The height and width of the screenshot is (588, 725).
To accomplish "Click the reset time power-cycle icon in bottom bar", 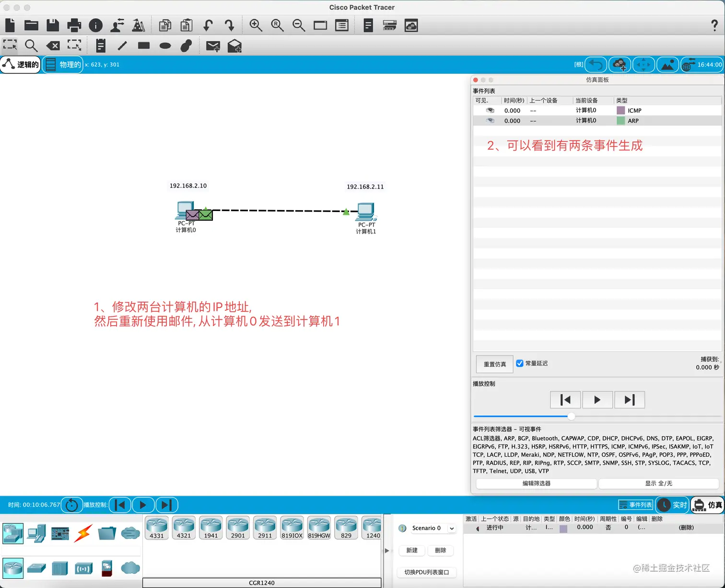I will 71,505.
